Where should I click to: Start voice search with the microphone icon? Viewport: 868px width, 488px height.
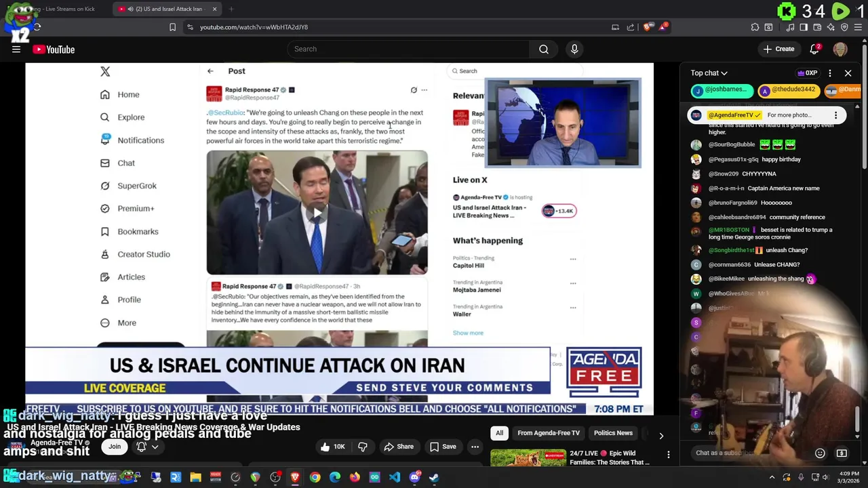tap(574, 49)
